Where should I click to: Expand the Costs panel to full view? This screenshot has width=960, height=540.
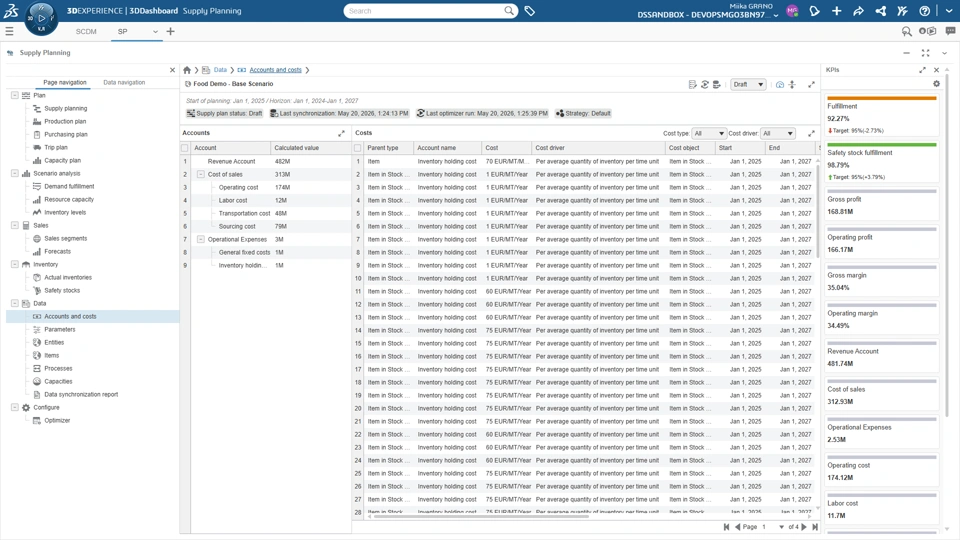pyautogui.click(x=811, y=133)
